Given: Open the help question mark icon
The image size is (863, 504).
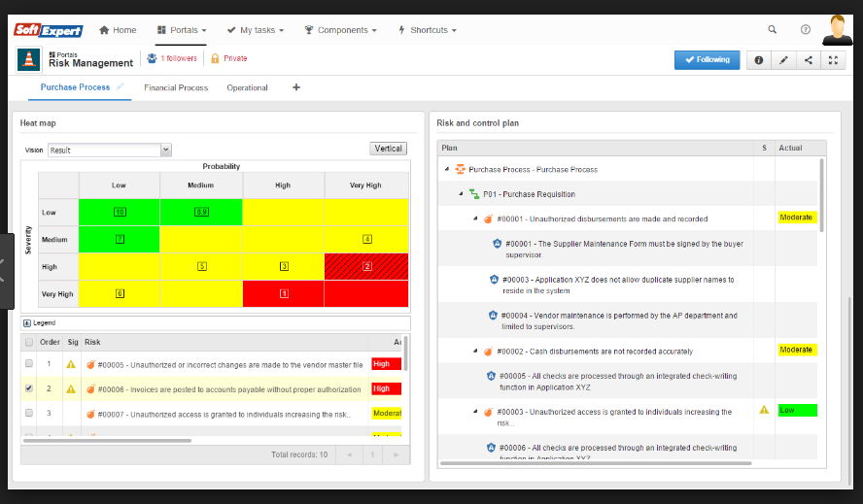Looking at the screenshot, I should (806, 30).
